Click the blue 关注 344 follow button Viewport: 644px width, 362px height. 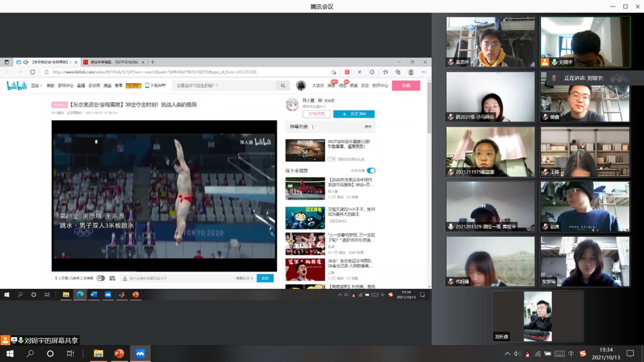click(x=354, y=114)
